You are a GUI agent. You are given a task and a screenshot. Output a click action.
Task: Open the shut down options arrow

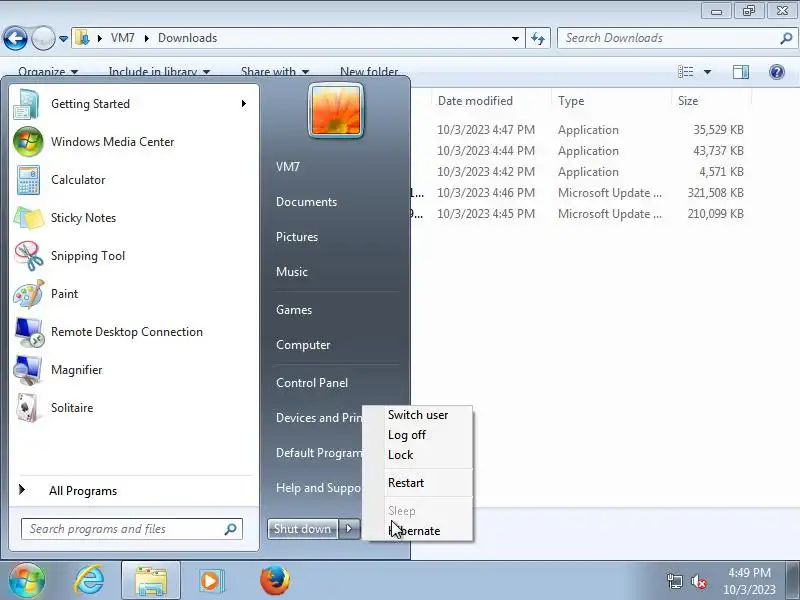pyautogui.click(x=349, y=529)
